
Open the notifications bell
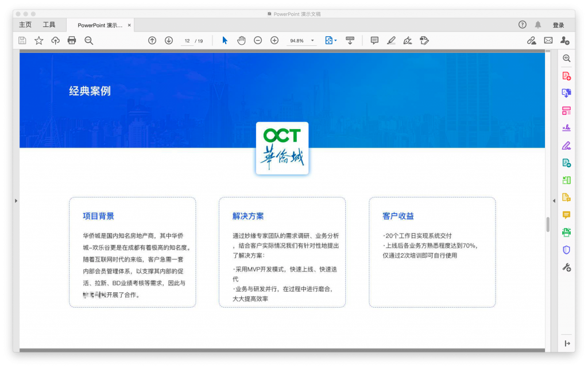(x=537, y=25)
